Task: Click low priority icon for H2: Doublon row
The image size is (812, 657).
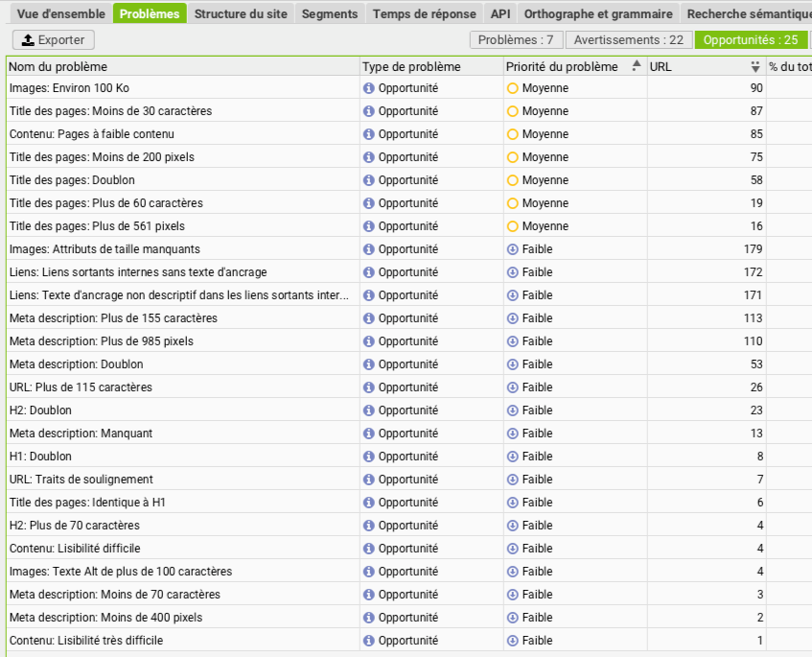Action: 512,411
